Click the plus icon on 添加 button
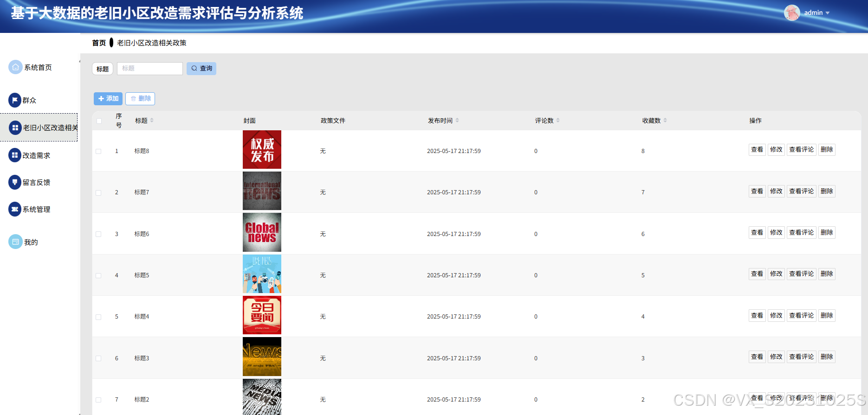Image resolution: width=868 pixels, height=415 pixels. (101, 99)
